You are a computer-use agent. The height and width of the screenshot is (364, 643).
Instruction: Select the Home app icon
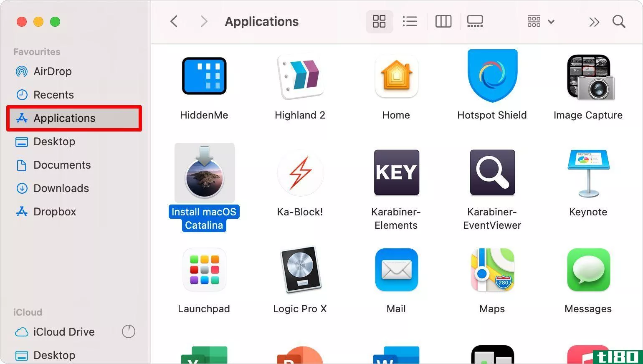point(396,77)
